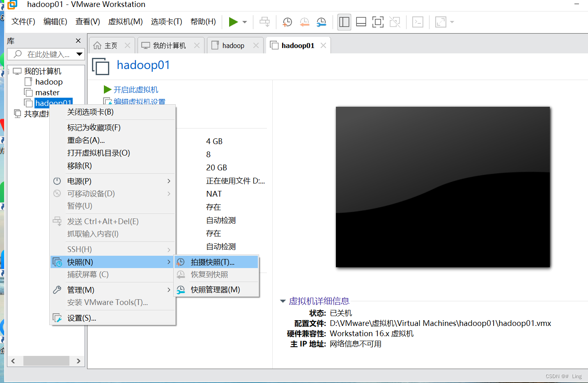
Task: Click the clock icon beside 拍摄快照(T)...
Action: pyautogui.click(x=181, y=262)
